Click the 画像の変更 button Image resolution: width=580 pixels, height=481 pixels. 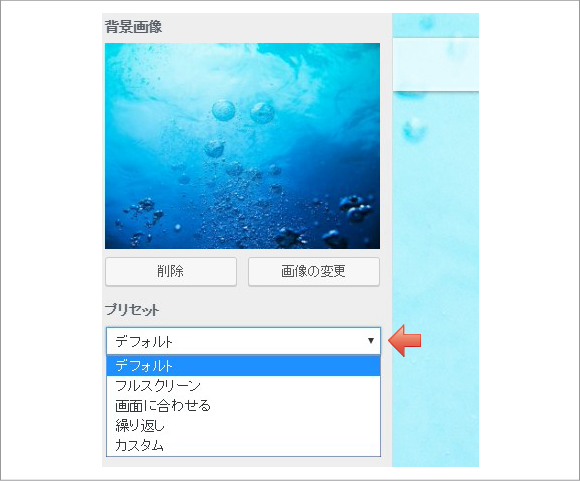[314, 272]
